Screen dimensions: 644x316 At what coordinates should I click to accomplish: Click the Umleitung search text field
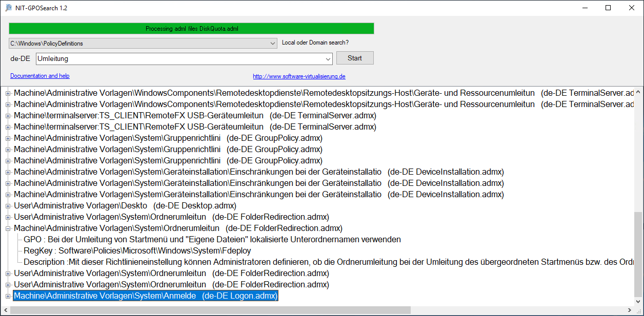pyautogui.click(x=179, y=59)
